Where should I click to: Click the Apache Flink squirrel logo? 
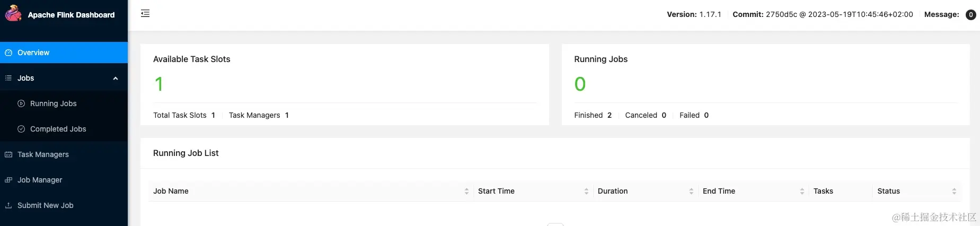coord(13,13)
